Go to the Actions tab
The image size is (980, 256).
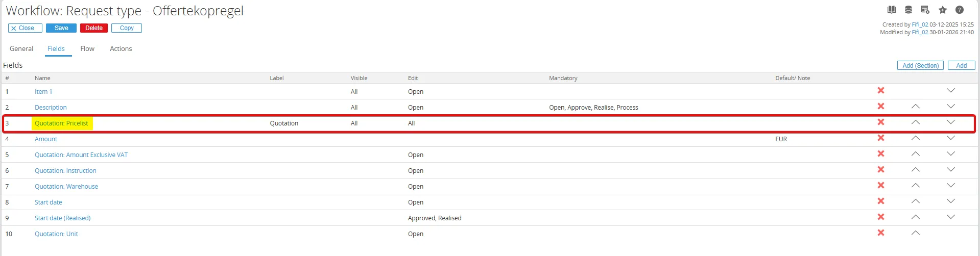(121, 48)
